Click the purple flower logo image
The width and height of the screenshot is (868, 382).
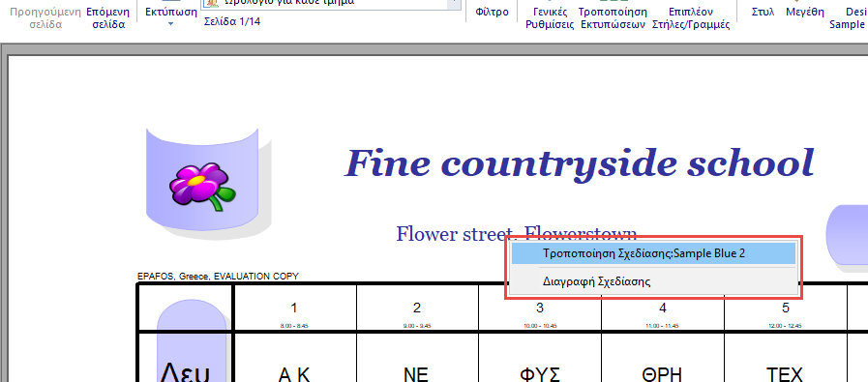(202, 186)
